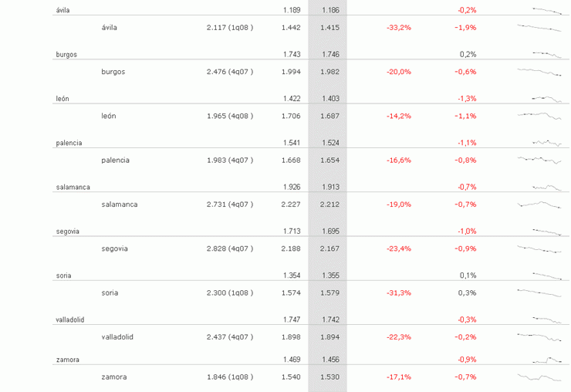
Task: Select the indented segovia row label
Action: 114,248
